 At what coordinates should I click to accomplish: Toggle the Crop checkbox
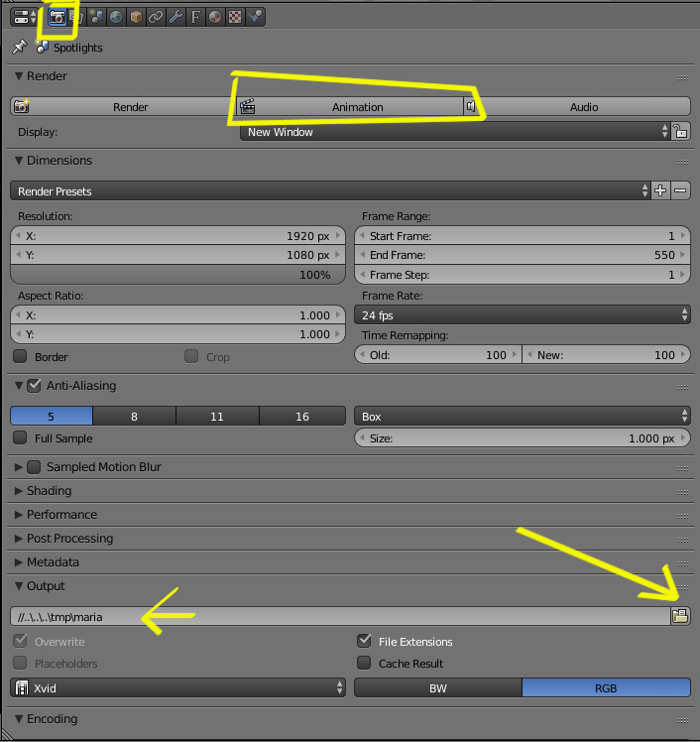pyautogui.click(x=191, y=356)
